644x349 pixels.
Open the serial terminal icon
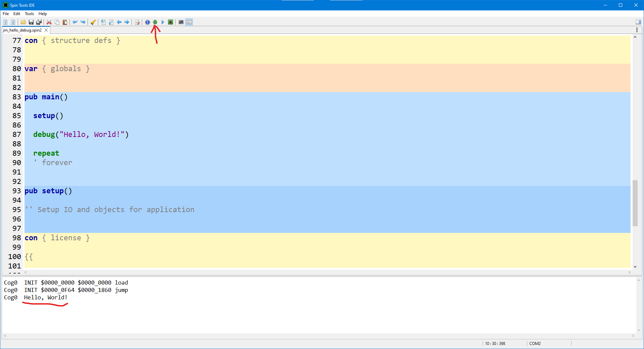[x=181, y=22]
